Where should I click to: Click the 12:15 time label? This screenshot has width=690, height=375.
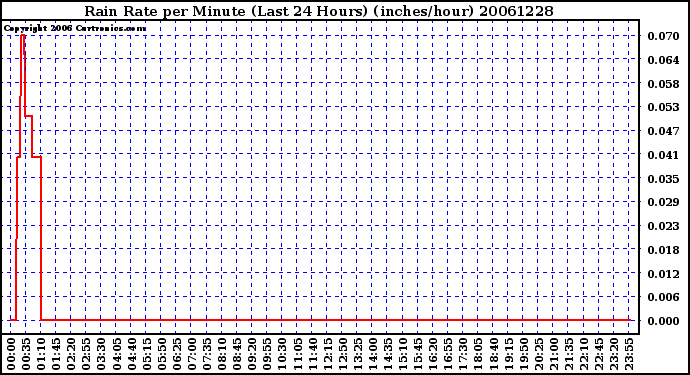[327, 354]
